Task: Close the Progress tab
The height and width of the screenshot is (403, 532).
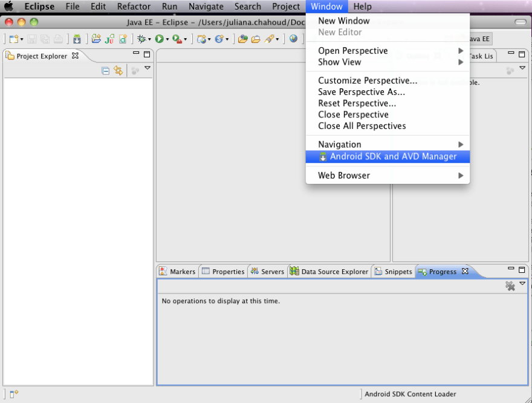Action: pyautogui.click(x=465, y=271)
